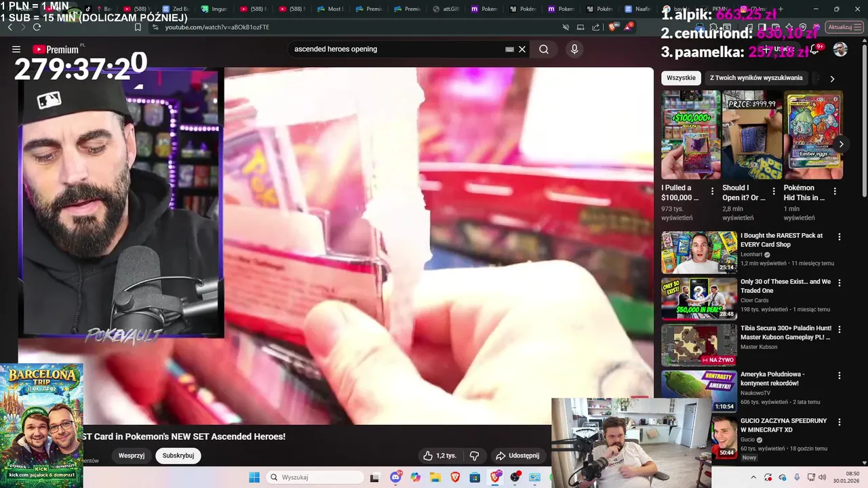Click the share icon in address bar

(595, 27)
